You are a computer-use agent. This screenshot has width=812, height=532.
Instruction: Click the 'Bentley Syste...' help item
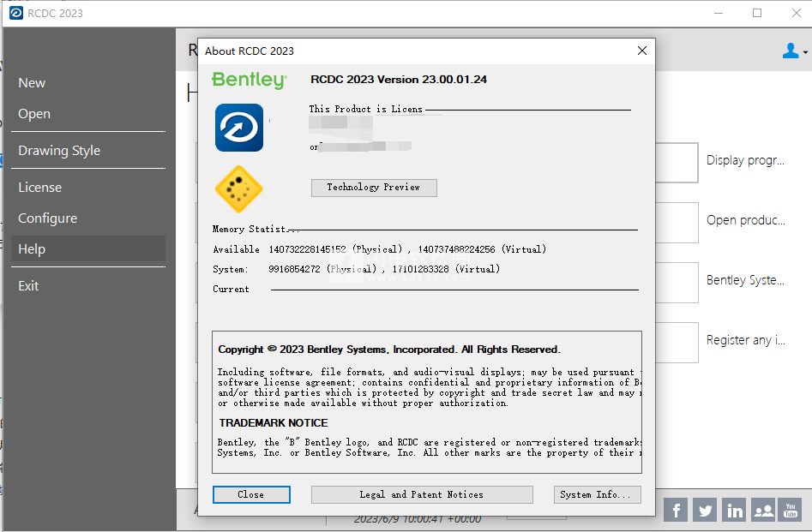point(745,280)
